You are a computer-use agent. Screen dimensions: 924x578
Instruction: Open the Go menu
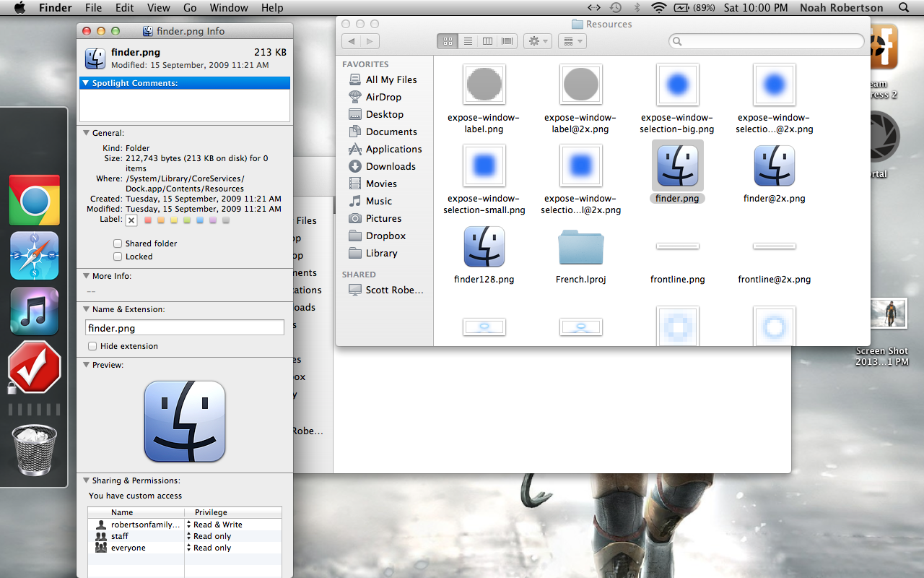pyautogui.click(x=190, y=8)
